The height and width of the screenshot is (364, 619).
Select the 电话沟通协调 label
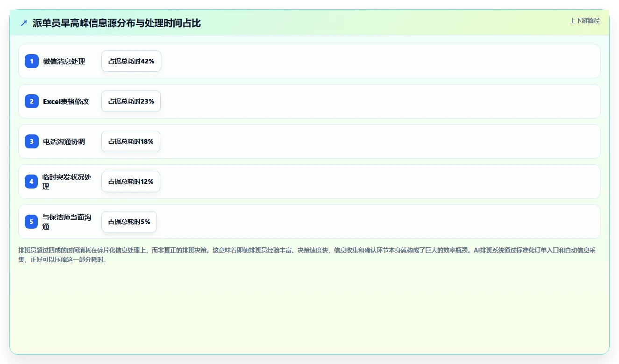click(64, 141)
